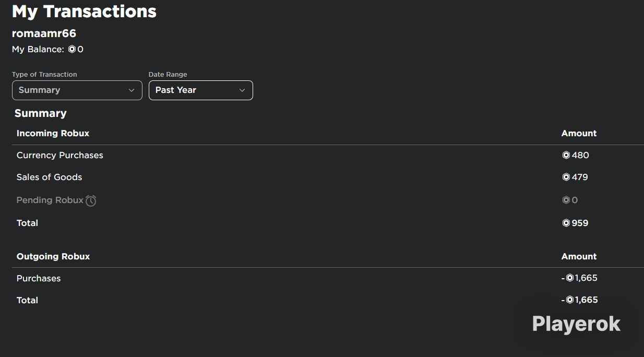Screen dimensions: 644x357
Task: Click the chevron arrow in Summary dropdown
Action: [132, 90]
